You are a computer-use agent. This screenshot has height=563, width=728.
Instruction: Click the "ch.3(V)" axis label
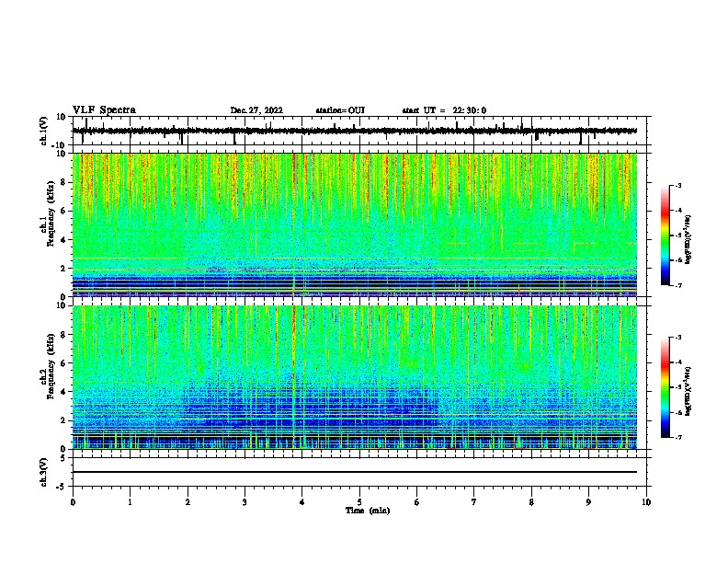(44, 472)
